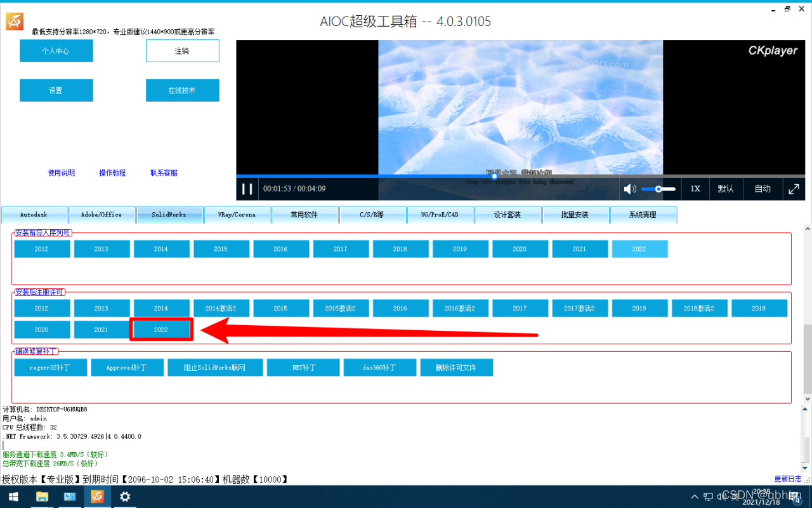The height and width of the screenshot is (508, 812).
Task: Change playback speed with 1X button
Action: pos(695,189)
